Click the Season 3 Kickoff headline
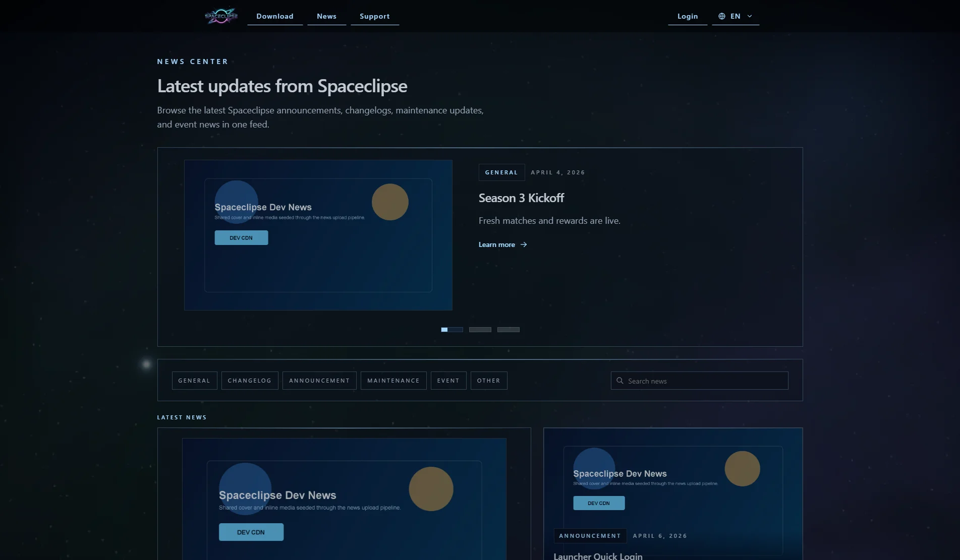Image resolution: width=960 pixels, height=560 pixels. [521, 198]
